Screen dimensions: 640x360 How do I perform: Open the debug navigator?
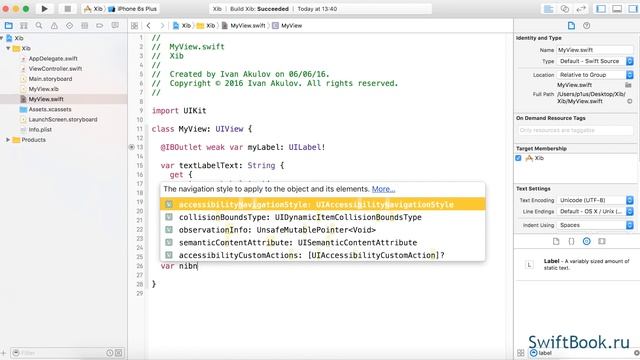tap(84, 26)
